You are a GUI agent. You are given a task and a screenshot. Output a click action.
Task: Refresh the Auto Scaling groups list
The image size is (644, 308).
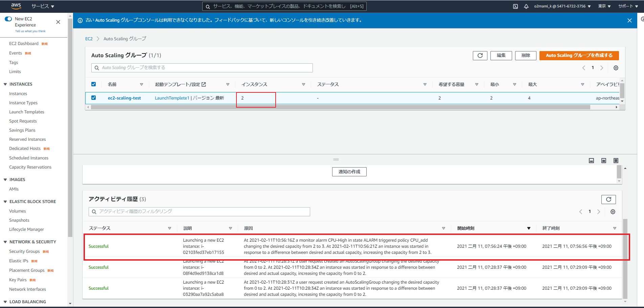pos(480,56)
